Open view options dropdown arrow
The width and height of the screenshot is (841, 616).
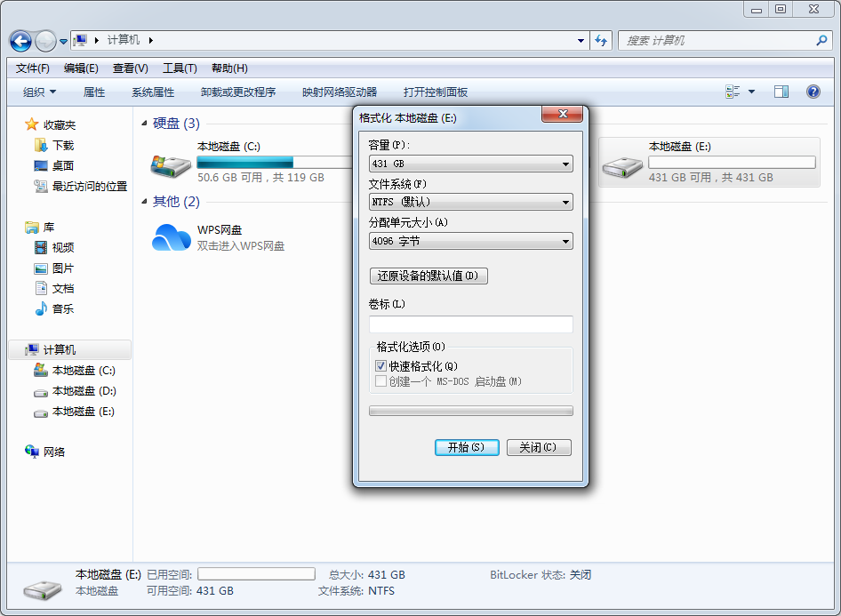(x=751, y=92)
